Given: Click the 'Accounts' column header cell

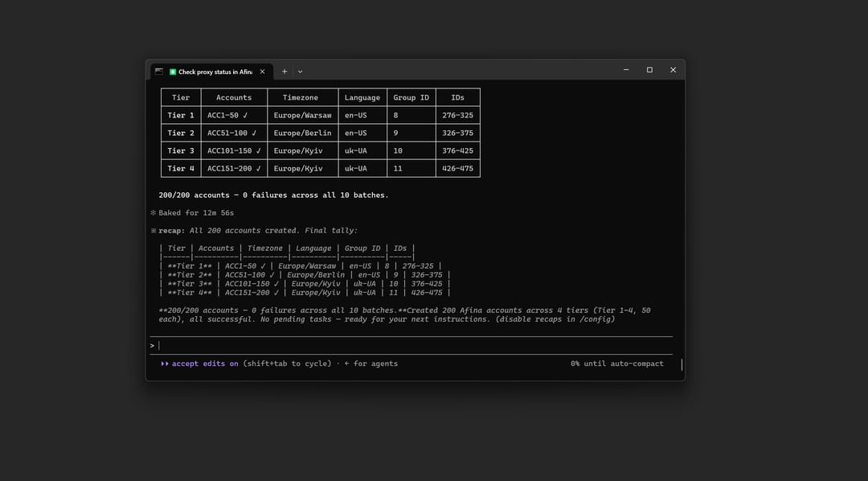Looking at the screenshot, I should pos(234,97).
